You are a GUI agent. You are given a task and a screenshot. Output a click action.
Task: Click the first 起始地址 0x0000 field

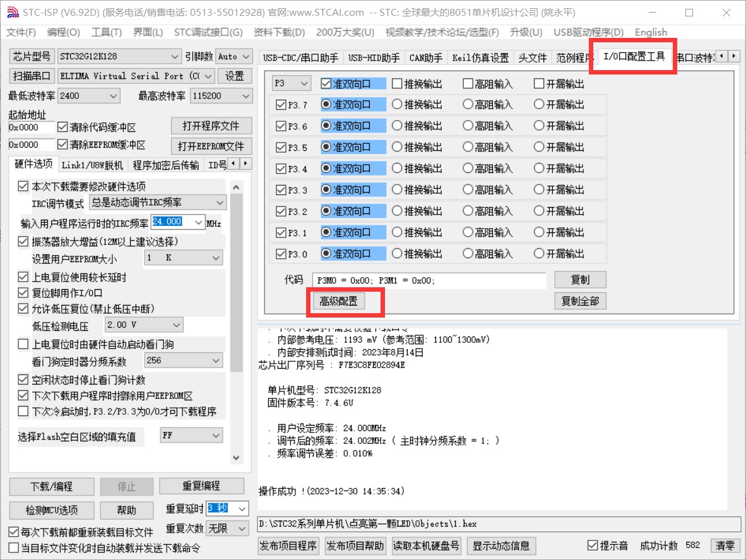pos(31,128)
